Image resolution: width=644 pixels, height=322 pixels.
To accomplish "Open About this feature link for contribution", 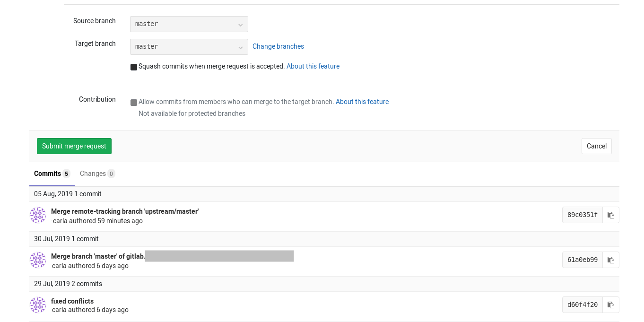I will tap(362, 102).
